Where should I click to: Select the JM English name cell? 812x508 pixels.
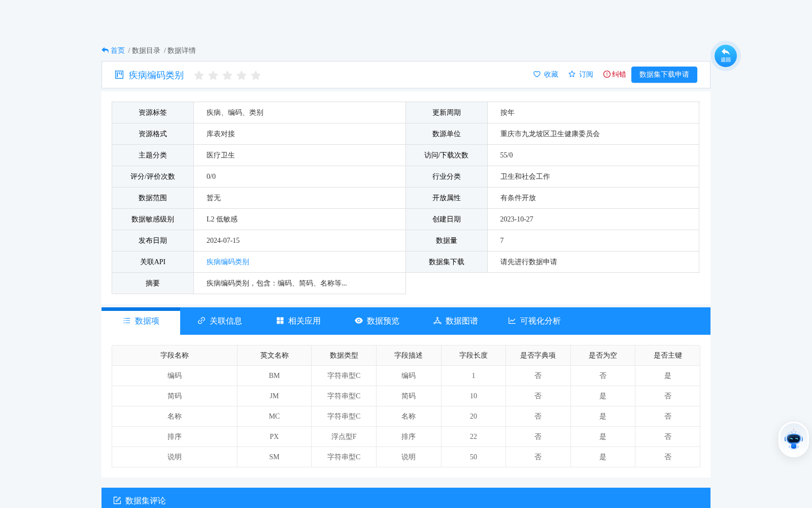point(275,396)
